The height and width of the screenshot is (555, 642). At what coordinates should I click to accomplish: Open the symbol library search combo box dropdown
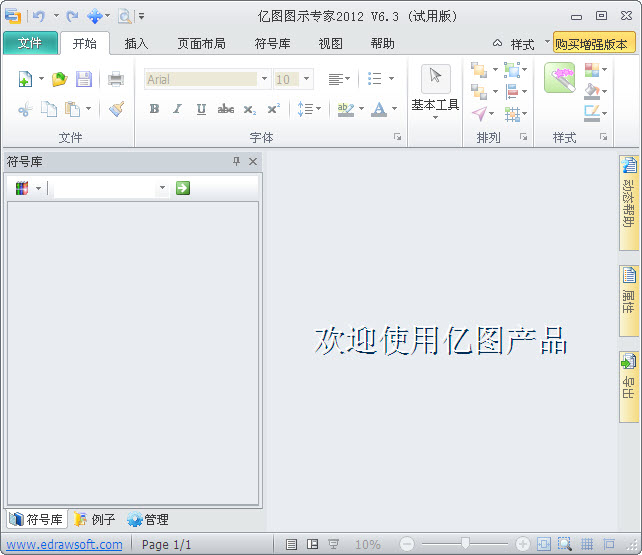coord(163,187)
